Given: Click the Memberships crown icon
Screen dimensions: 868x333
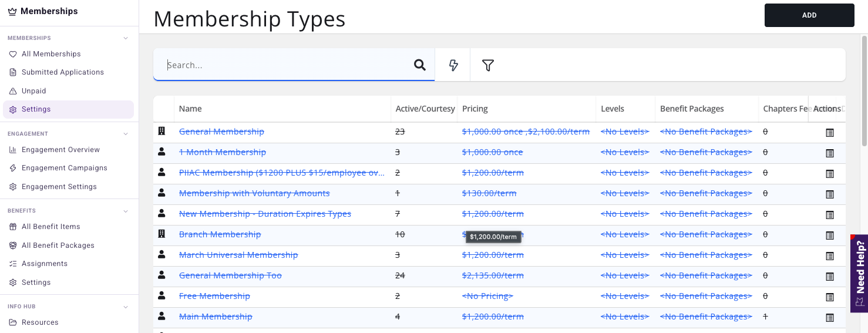Looking at the screenshot, I should [12, 11].
